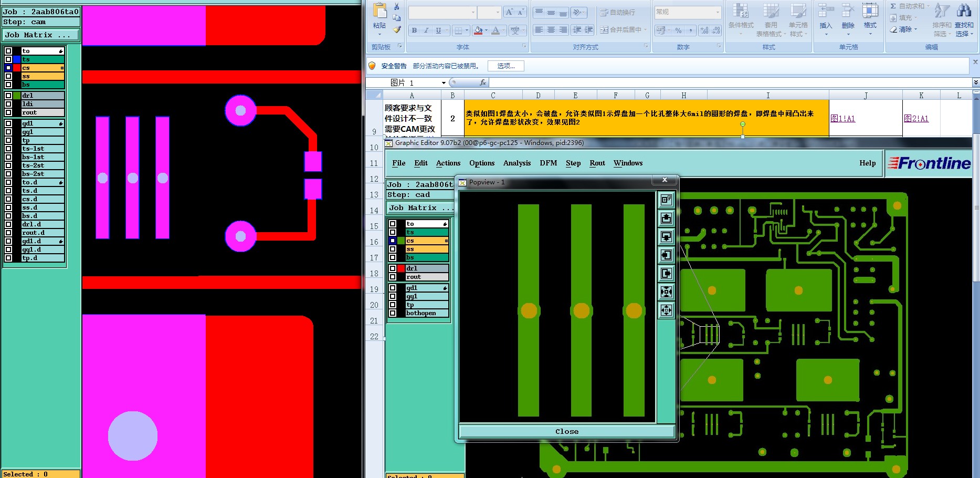Open the Help menu in Graphic Editor
This screenshot has width=980, height=478.
coord(868,163)
